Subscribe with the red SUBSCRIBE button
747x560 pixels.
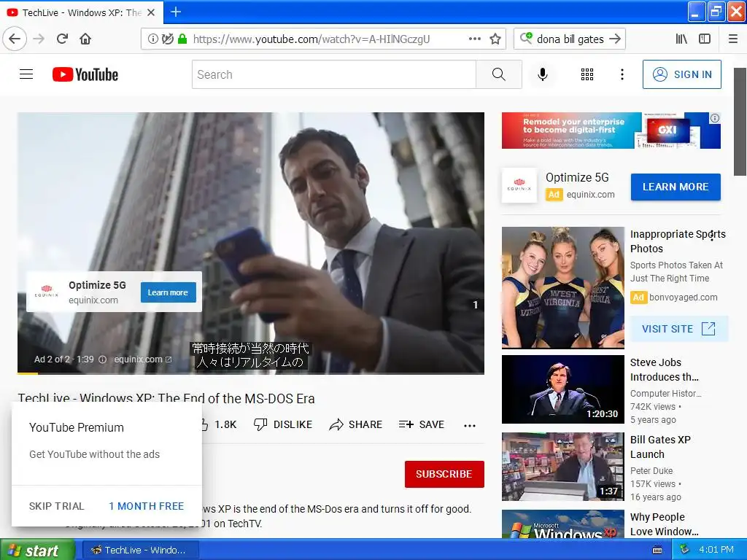pyautogui.click(x=444, y=474)
